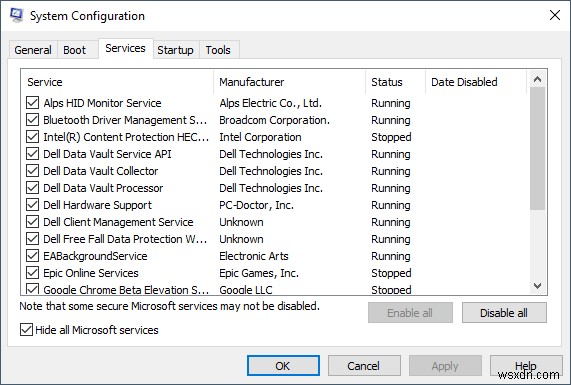Click Running status of EABackgroundService
The image size is (571, 385).
(391, 256)
